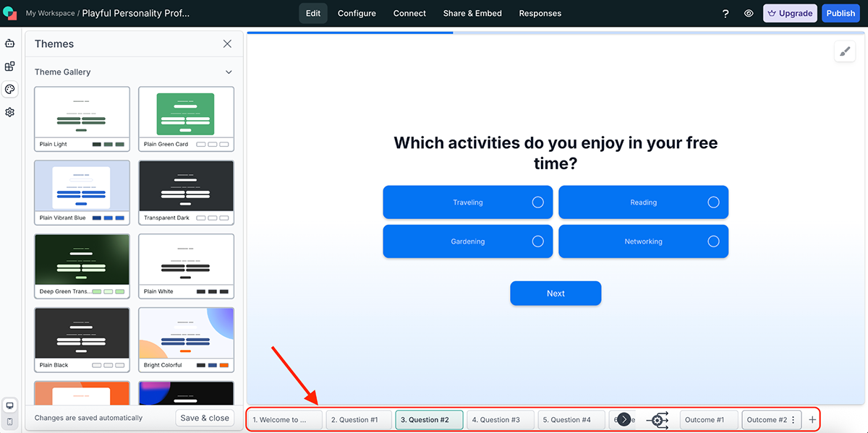Switch to mobile preview icon at bottom left

pyautogui.click(x=9, y=421)
